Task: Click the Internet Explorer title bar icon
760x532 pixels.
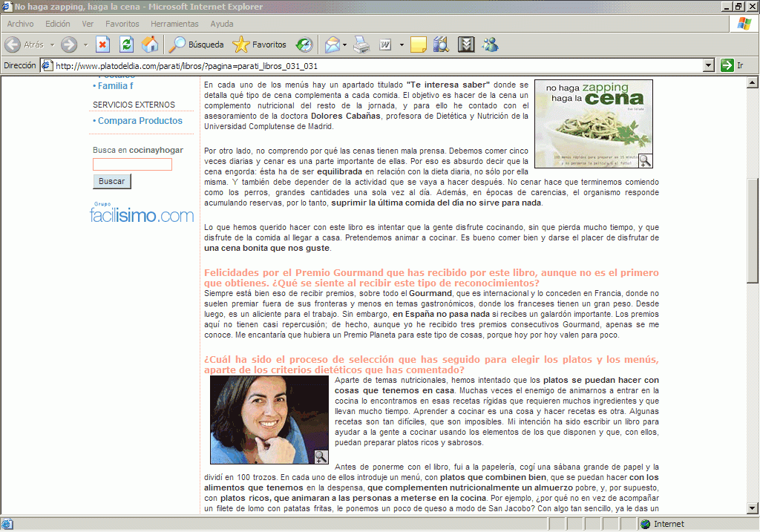Action: [7, 6]
